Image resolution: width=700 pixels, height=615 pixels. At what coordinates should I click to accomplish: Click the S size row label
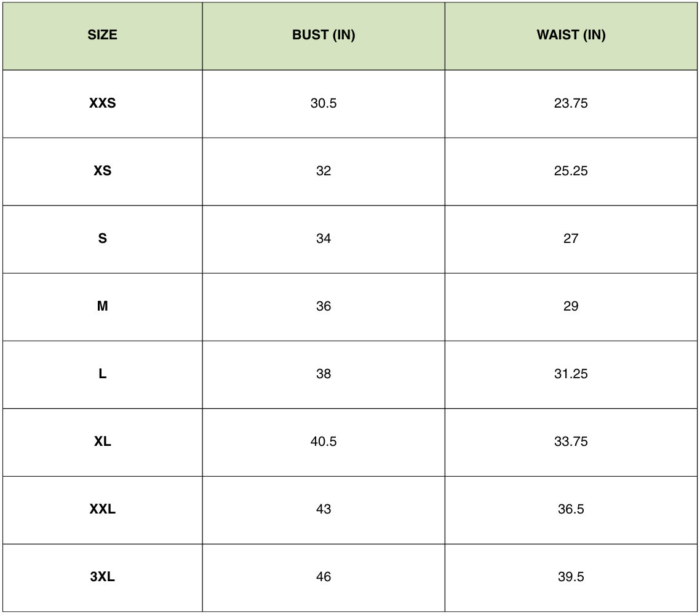pos(102,239)
